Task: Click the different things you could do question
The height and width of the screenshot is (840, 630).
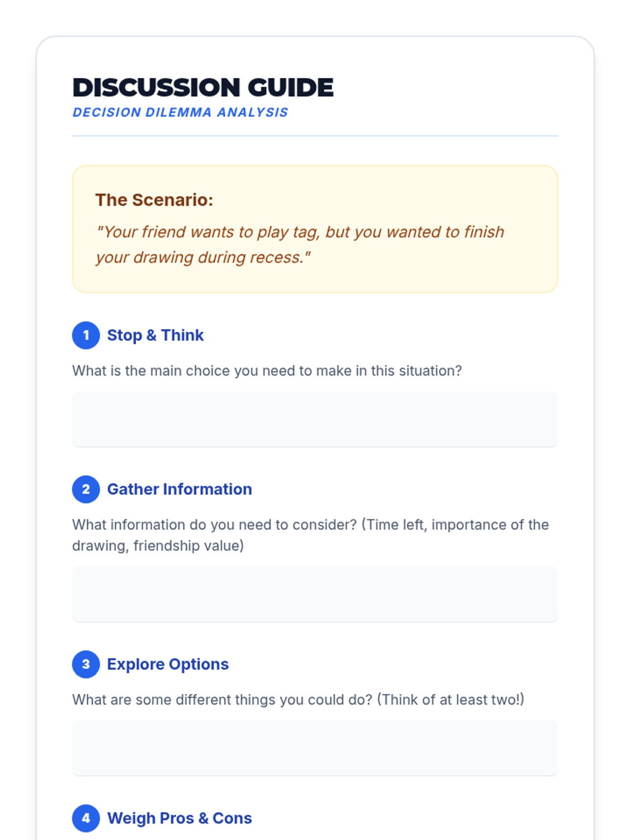Action: click(x=298, y=700)
